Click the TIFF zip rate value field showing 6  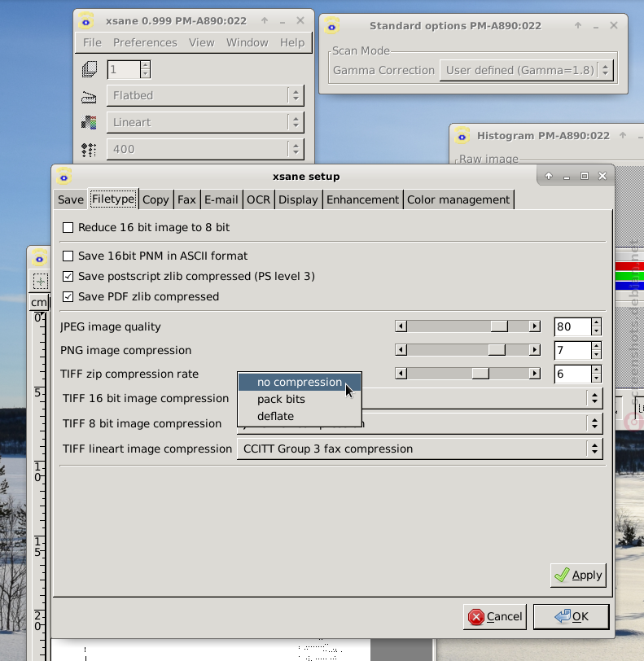[x=572, y=374]
